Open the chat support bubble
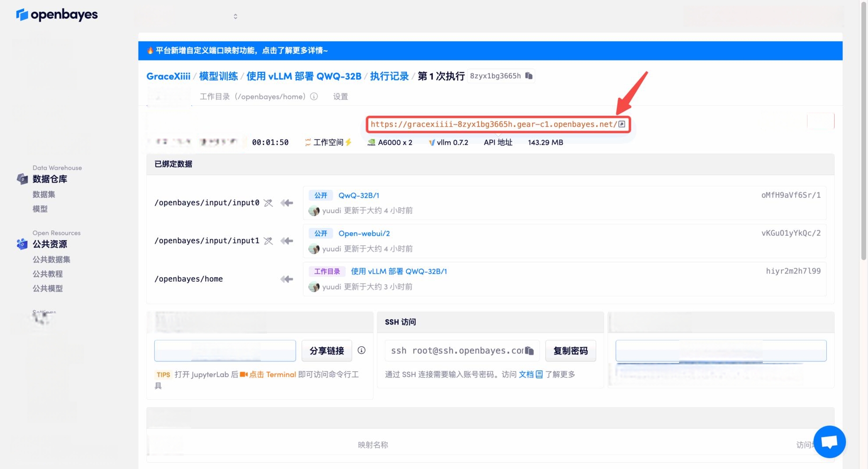868x469 pixels. (829, 441)
